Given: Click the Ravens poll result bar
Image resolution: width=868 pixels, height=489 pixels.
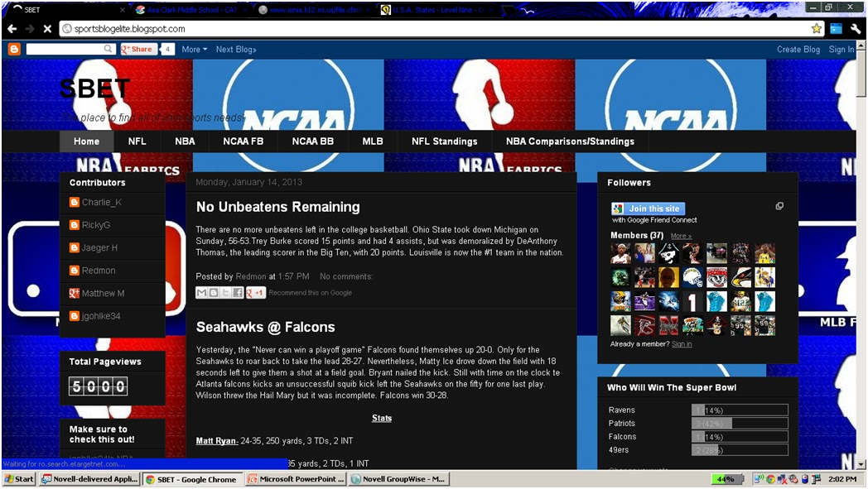Looking at the screenshot, I should pos(740,410).
